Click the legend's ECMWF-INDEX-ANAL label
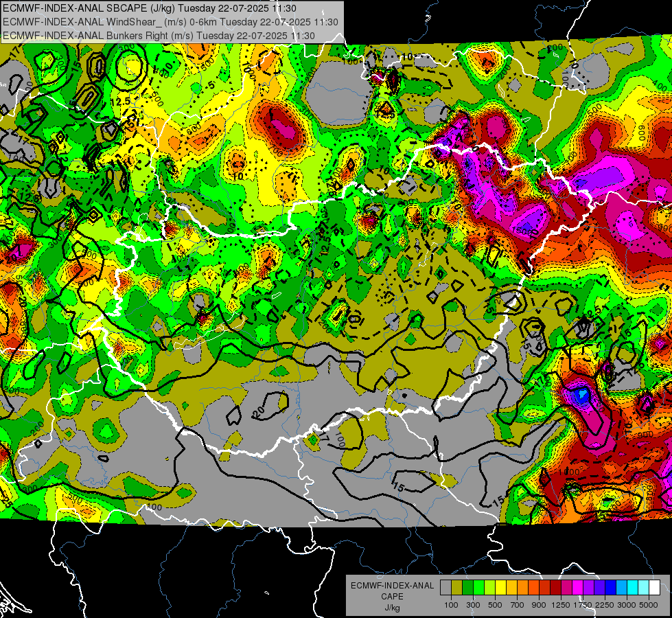This screenshot has width=672, height=618. [x=393, y=586]
